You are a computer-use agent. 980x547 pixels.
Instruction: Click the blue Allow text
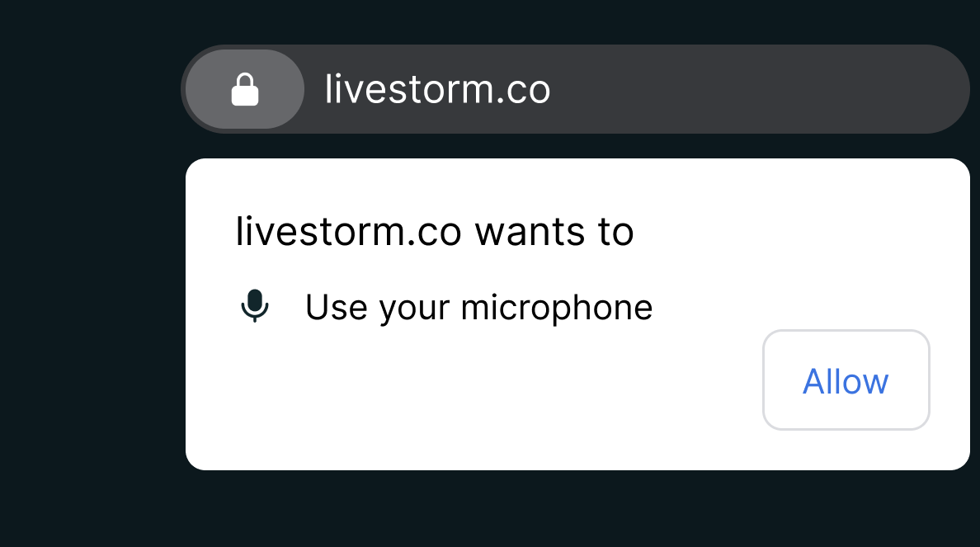pos(846,381)
